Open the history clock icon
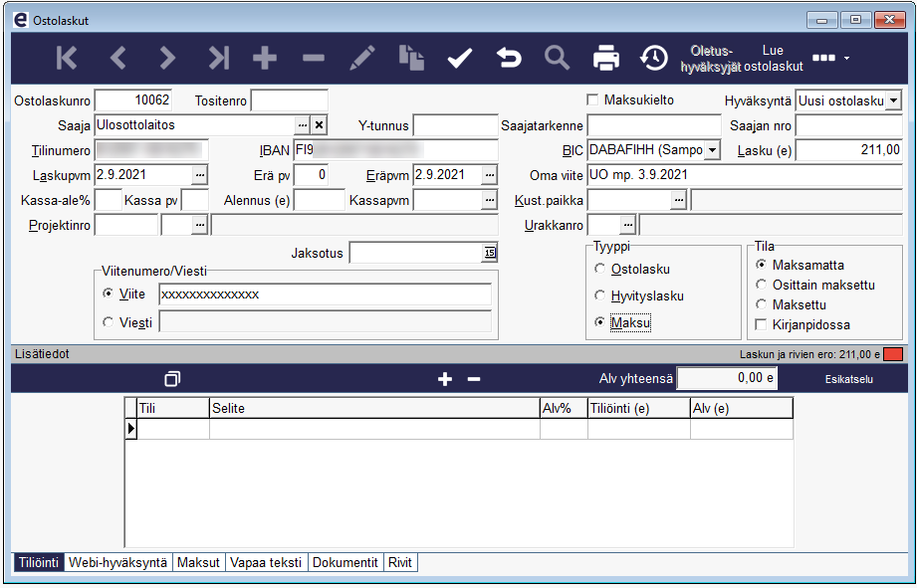 pyautogui.click(x=654, y=58)
